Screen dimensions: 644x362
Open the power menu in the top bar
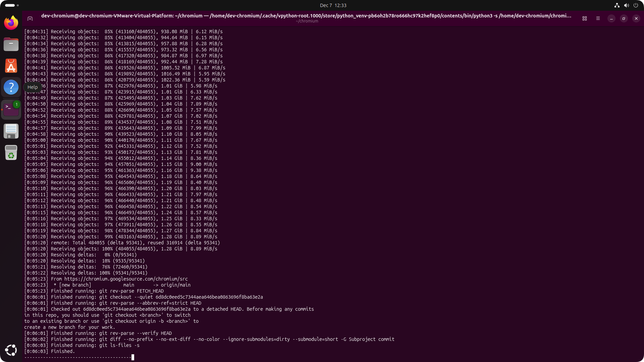click(636, 5)
